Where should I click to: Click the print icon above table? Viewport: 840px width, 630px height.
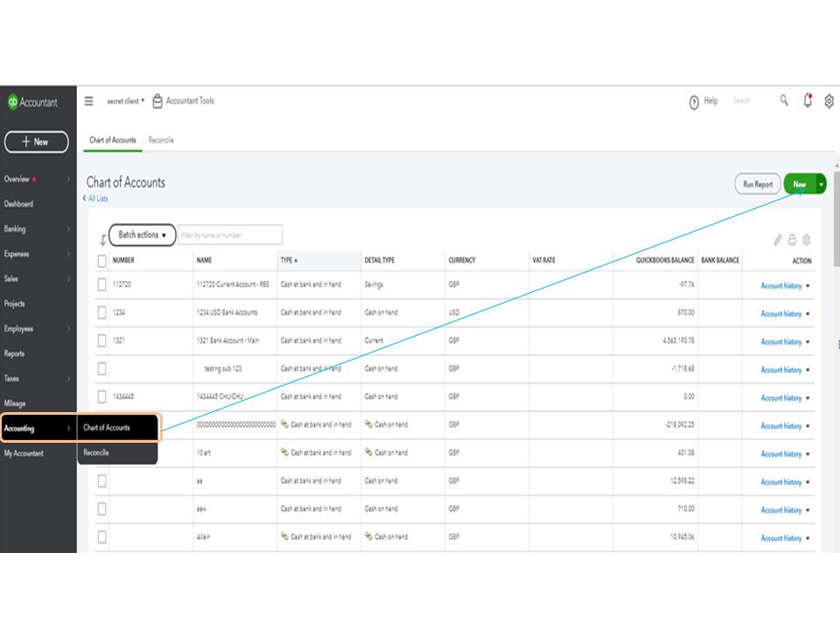(x=792, y=240)
